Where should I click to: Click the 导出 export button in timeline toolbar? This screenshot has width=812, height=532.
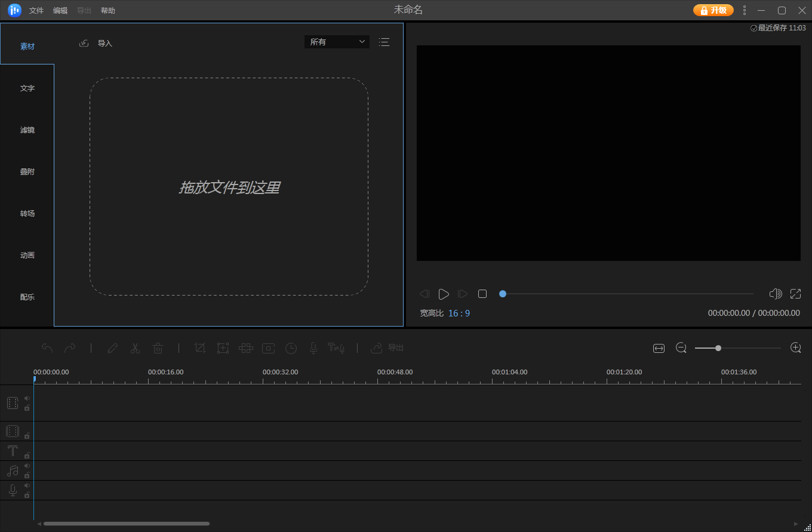(387, 348)
